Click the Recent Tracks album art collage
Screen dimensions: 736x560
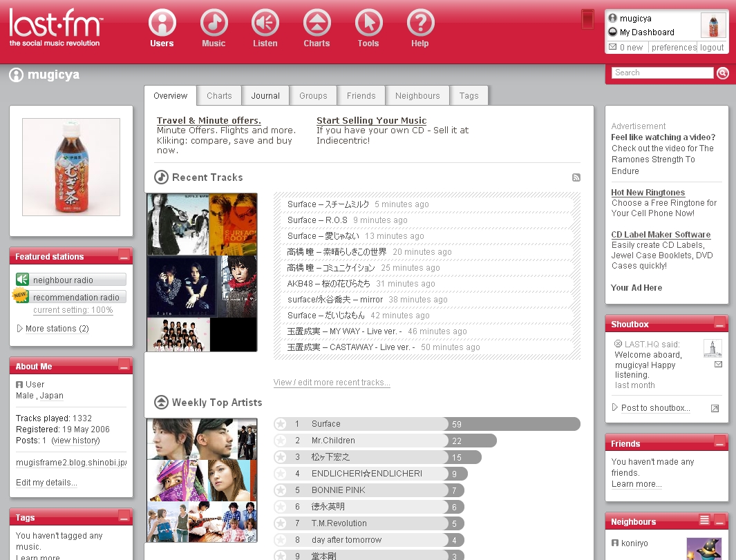click(x=202, y=273)
